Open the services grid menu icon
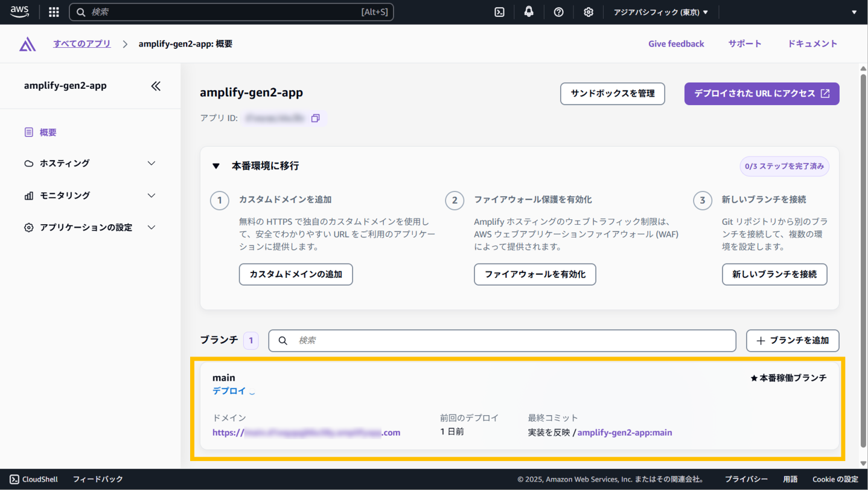This screenshot has height=490, width=868. pyautogui.click(x=54, y=12)
